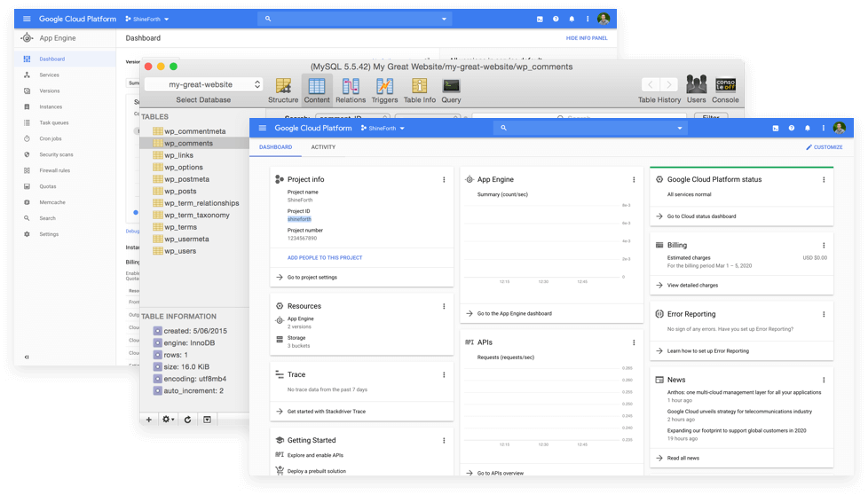The height and width of the screenshot is (495, 868).
Task: Open Firewall rules in App Engine sidebar
Action: [54, 170]
